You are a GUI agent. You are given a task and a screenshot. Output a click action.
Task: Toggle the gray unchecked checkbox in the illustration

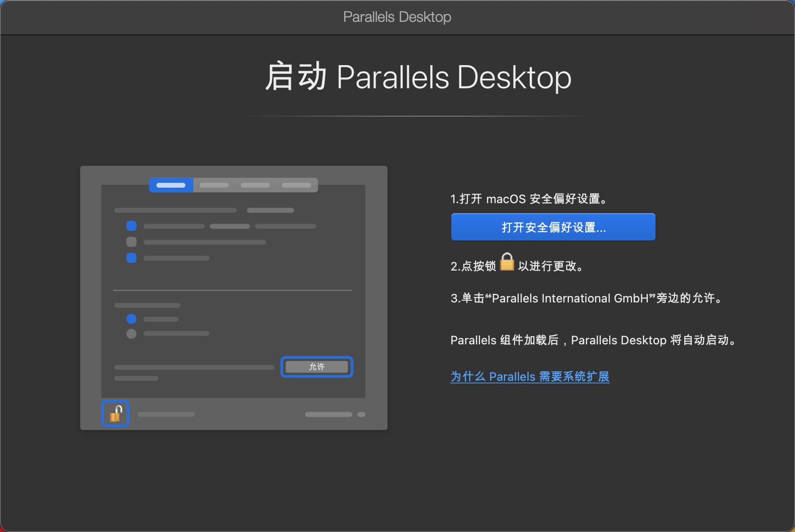131,242
